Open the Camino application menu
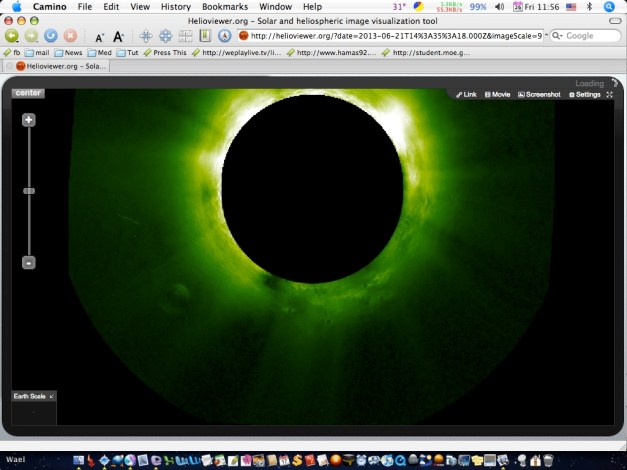627x470 pixels. [x=50, y=7]
